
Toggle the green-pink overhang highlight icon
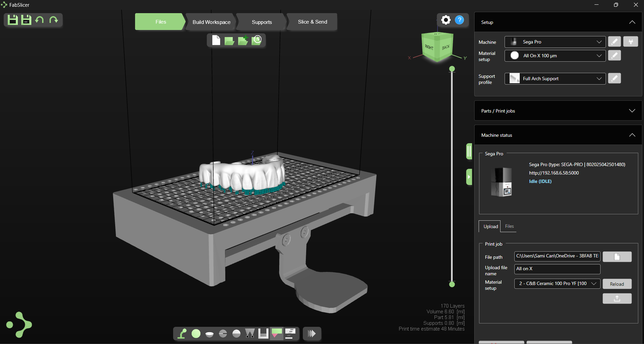pyautogui.click(x=277, y=334)
